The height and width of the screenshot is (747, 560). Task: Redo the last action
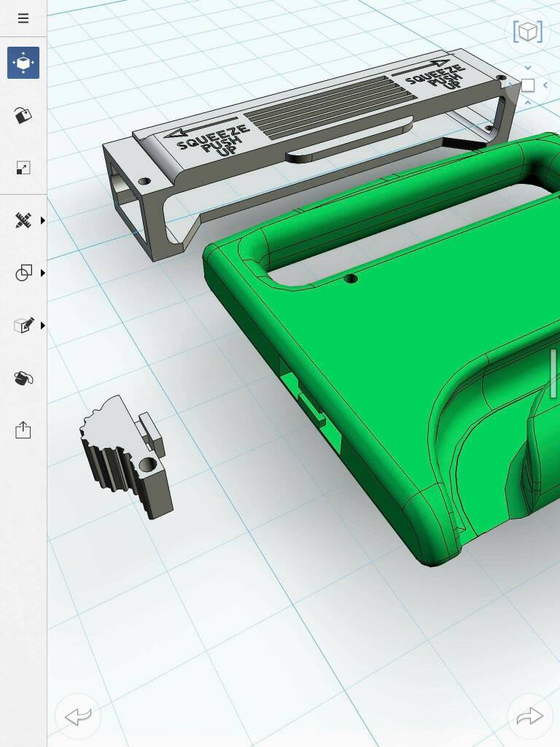[529, 716]
